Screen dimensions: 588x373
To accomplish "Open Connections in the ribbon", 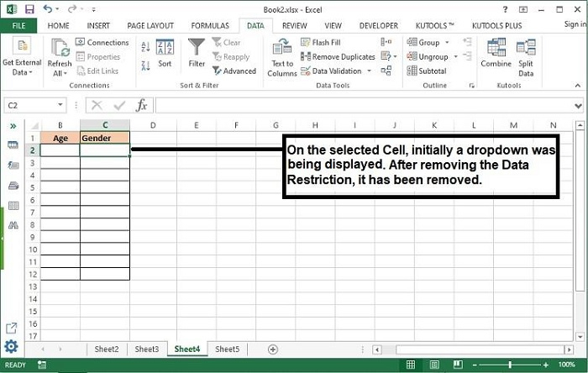I will [102, 42].
